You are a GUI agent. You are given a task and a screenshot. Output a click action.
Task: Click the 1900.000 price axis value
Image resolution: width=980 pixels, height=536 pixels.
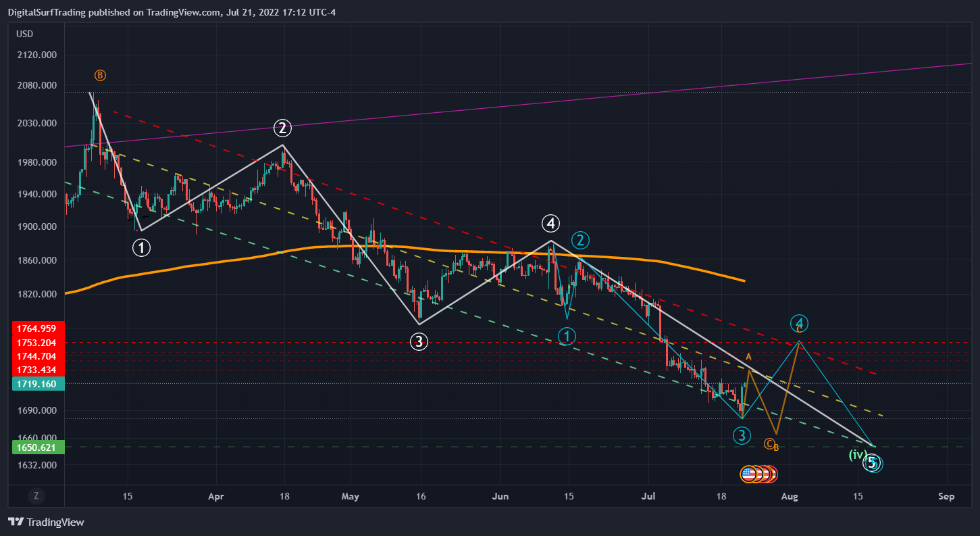pyautogui.click(x=36, y=227)
